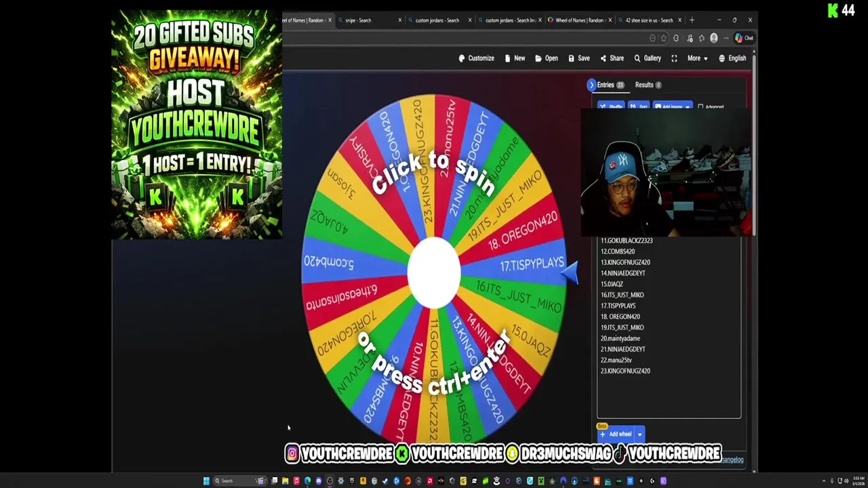Create a New wheel
This screenshot has height=488, width=868.
pyautogui.click(x=515, y=58)
